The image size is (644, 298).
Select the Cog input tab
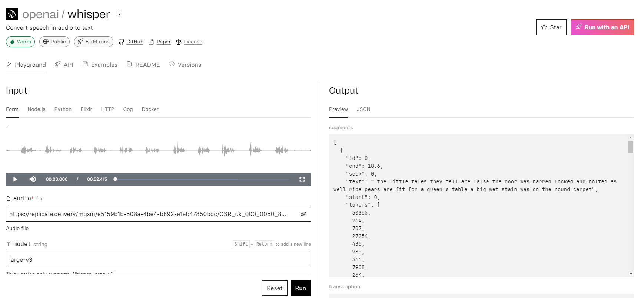(x=128, y=109)
